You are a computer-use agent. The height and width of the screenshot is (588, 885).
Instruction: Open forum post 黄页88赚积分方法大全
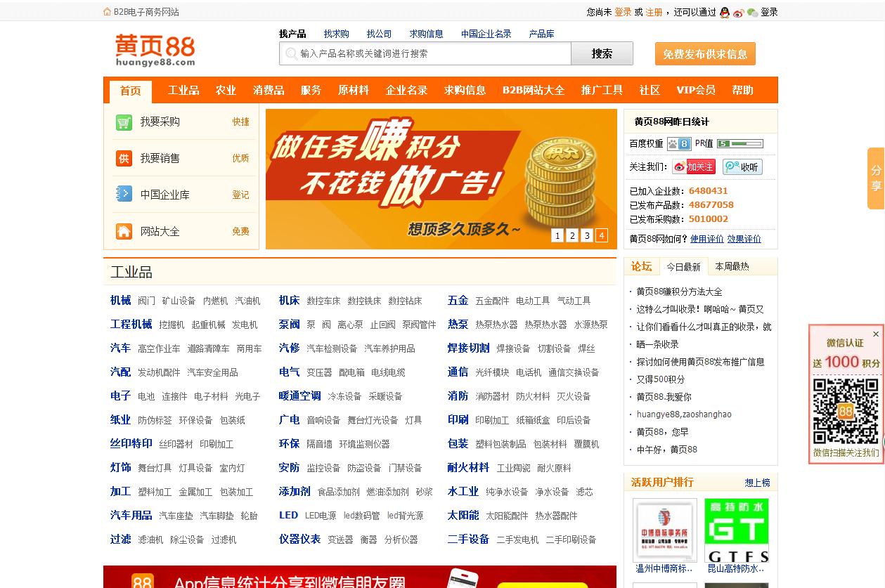680,292
